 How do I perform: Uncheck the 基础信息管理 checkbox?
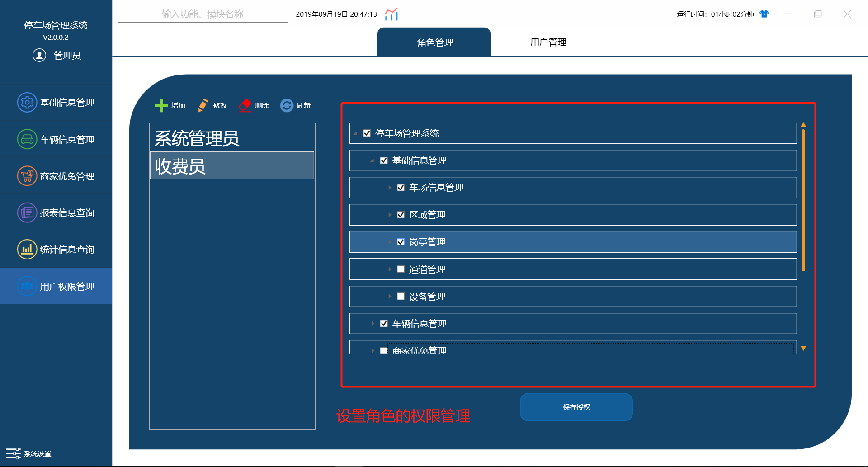click(384, 160)
